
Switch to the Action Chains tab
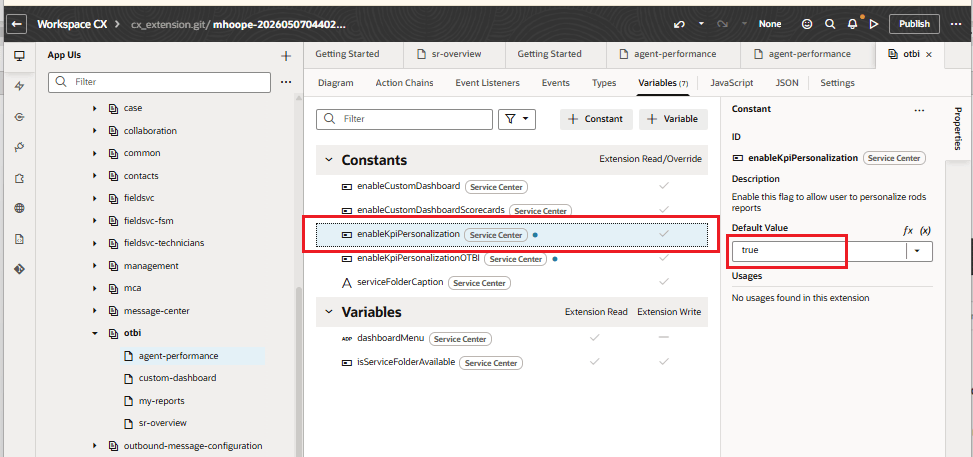click(404, 83)
